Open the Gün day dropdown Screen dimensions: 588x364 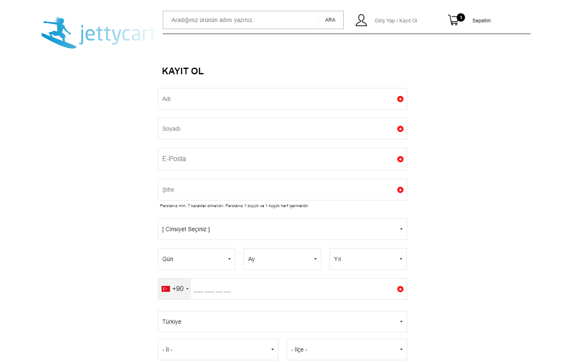pyautogui.click(x=197, y=259)
